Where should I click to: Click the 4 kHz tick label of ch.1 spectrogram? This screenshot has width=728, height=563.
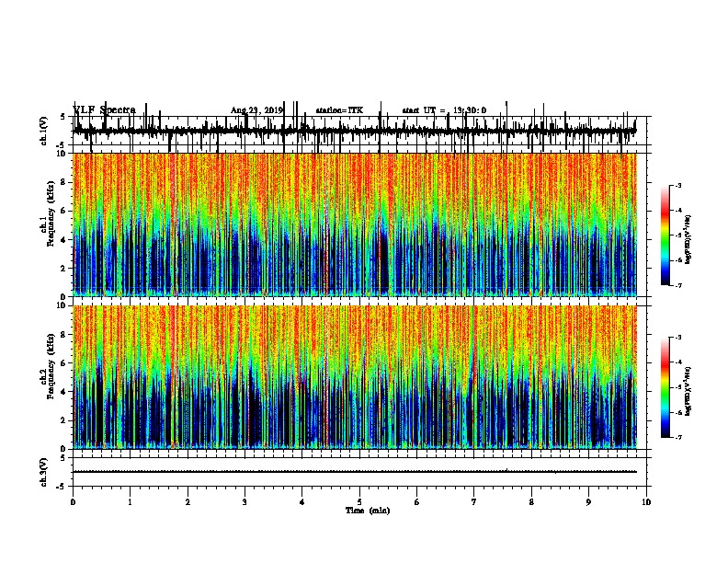point(64,240)
